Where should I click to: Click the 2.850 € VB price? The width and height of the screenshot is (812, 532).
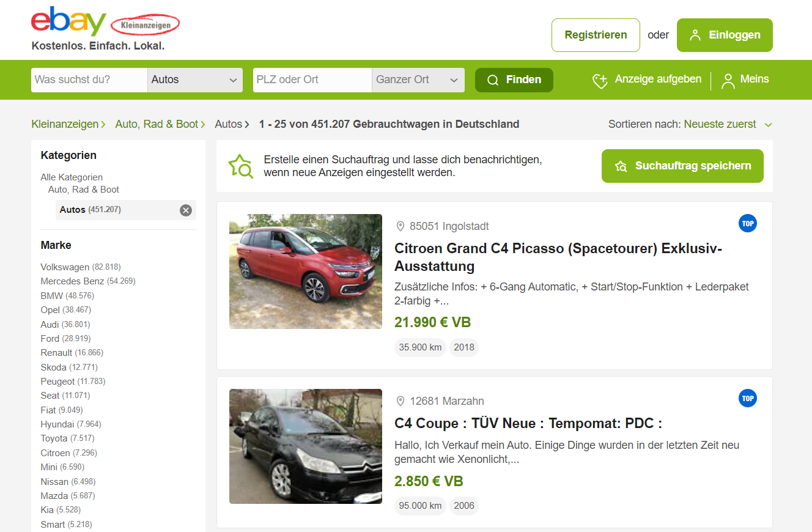click(x=429, y=481)
